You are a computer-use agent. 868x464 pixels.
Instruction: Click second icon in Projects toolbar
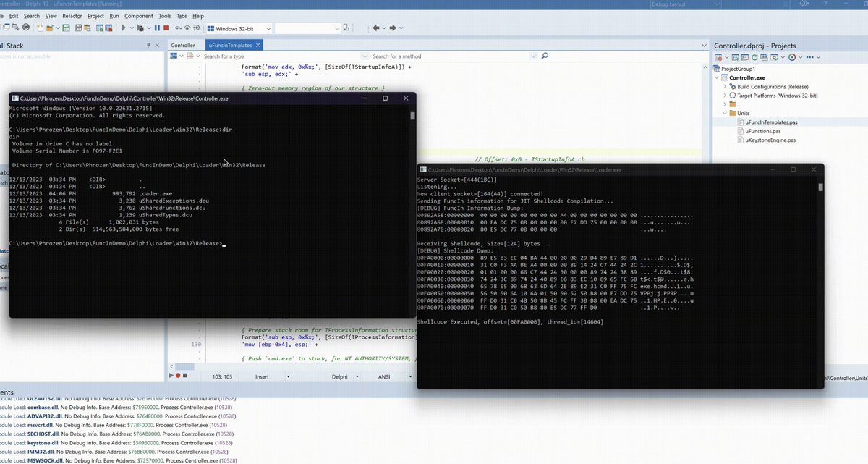pyautogui.click(x=736, y=57)
